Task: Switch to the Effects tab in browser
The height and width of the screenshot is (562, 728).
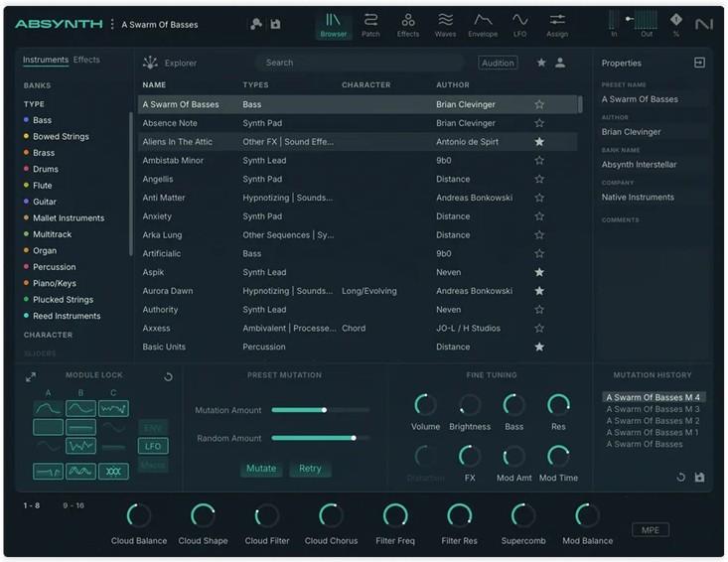Action: [86, 60]
